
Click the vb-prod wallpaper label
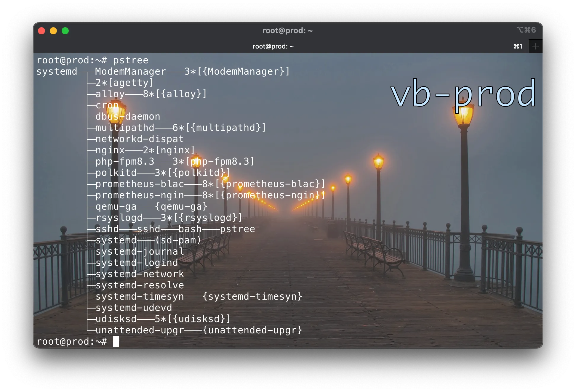(x=463, y=95)
